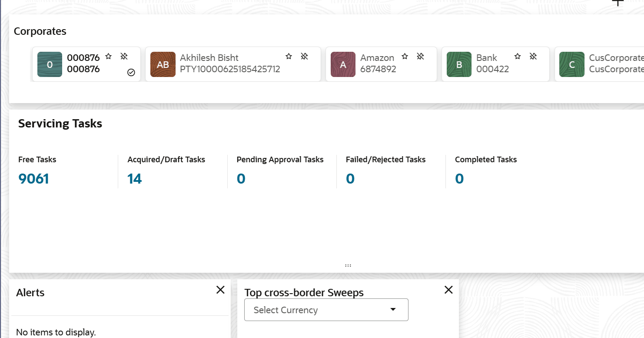The image size is (644, 338).
Task: Mark corporate 000876 as favorite with star
Action: coord(109,56)
